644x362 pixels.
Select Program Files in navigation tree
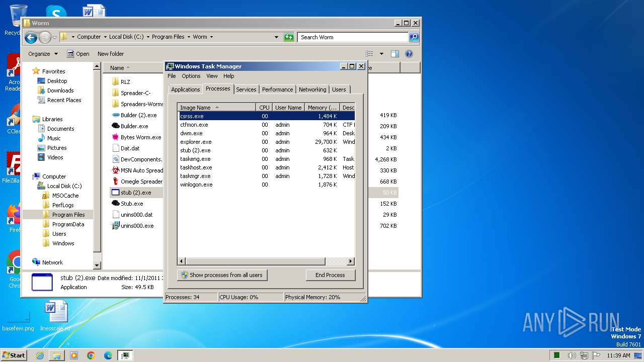pyautogui.click(x=68, y=215)
